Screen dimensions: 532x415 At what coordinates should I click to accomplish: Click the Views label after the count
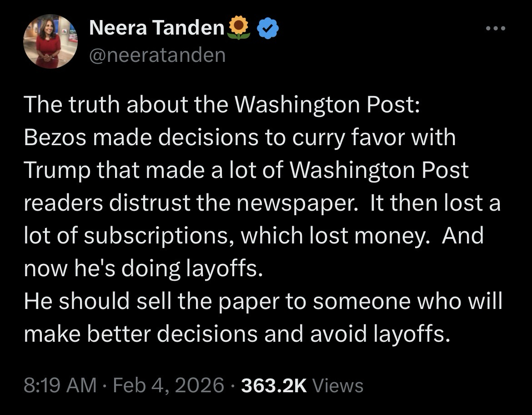click(x=338, y=385)
